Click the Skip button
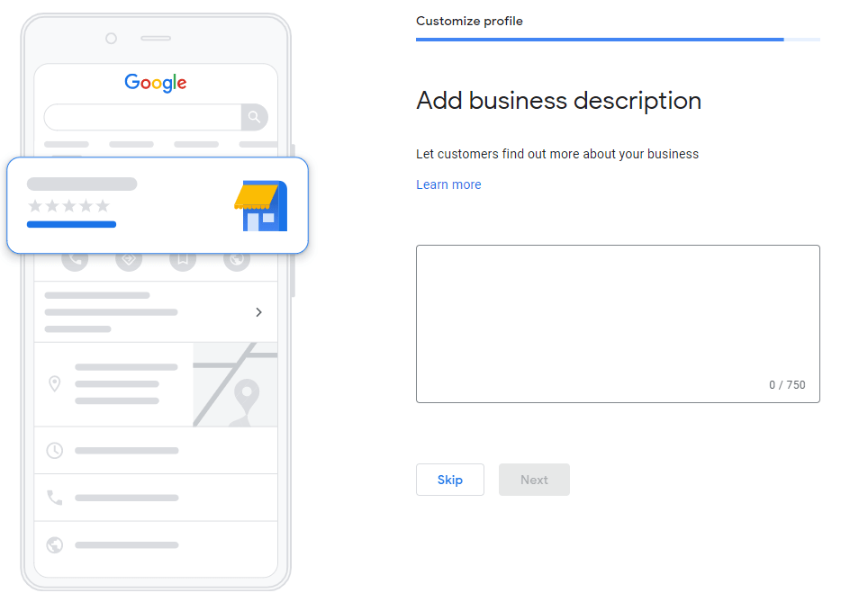The height and width of the screenshot is (611, 868). (x=449, y=480)
